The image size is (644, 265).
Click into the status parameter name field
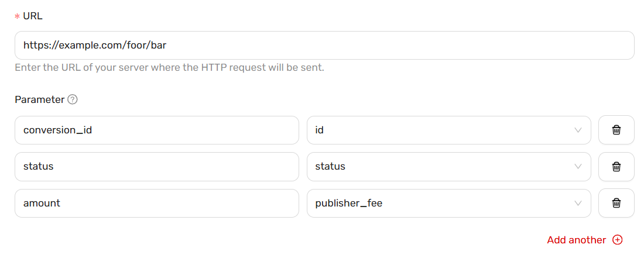coord(157,167)
